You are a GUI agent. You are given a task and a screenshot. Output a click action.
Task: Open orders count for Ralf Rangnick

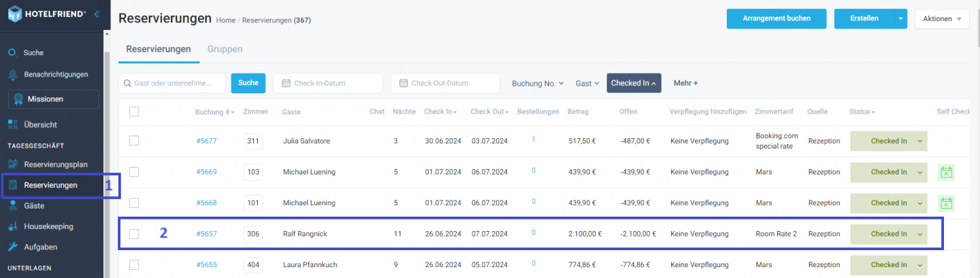pos(534,232)
